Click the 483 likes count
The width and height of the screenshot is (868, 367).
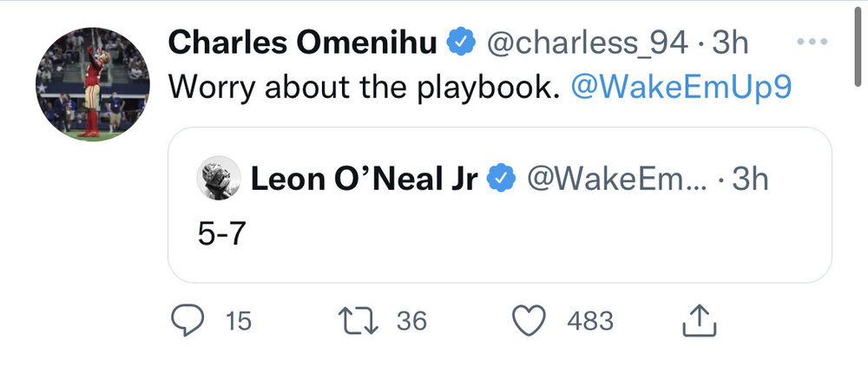(590, 322)
